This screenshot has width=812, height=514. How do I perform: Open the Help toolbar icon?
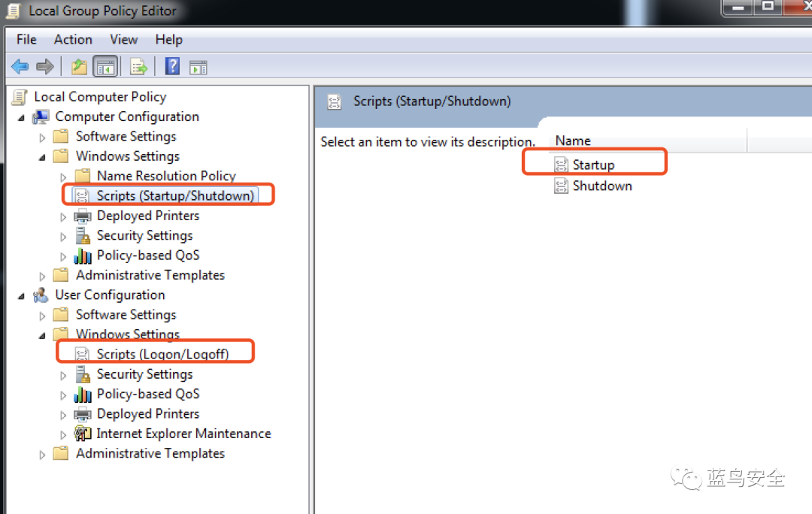coord(172,66)
